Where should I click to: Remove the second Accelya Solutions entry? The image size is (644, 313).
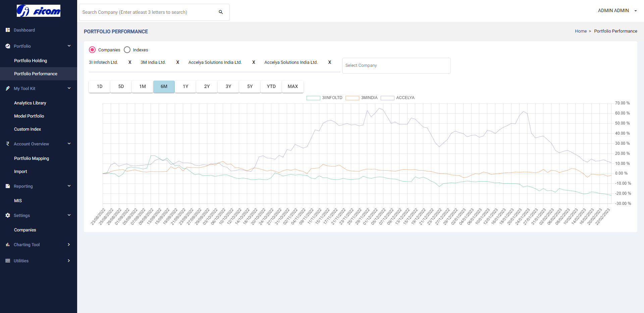330,62
